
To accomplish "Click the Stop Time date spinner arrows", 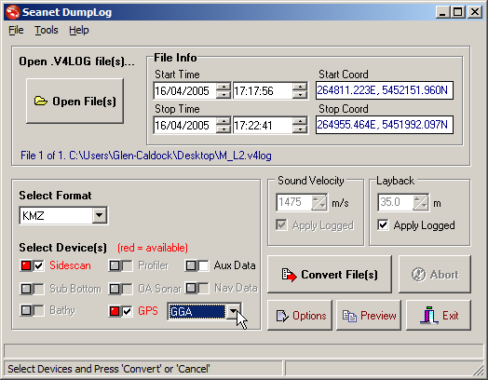I will click(x=223, y=125).
